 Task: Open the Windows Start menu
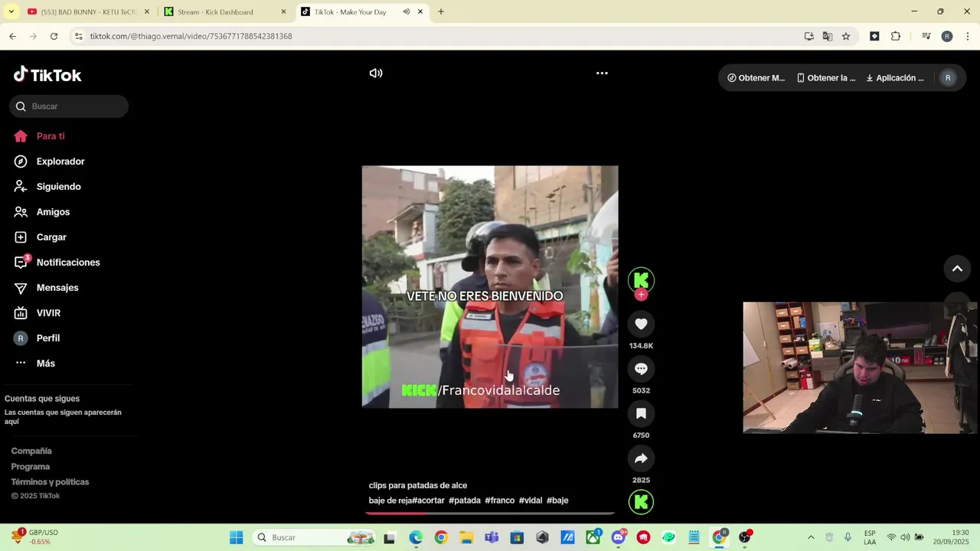click(237, 538)
